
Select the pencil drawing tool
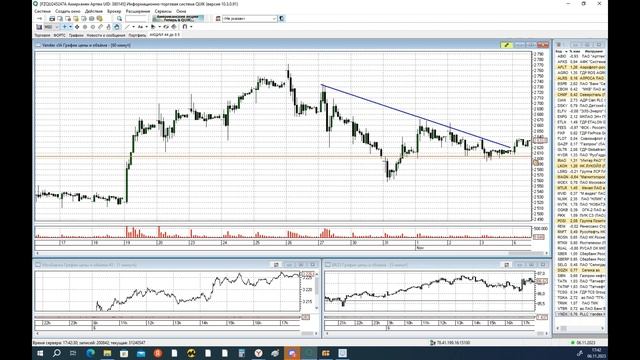click(100, 27)
